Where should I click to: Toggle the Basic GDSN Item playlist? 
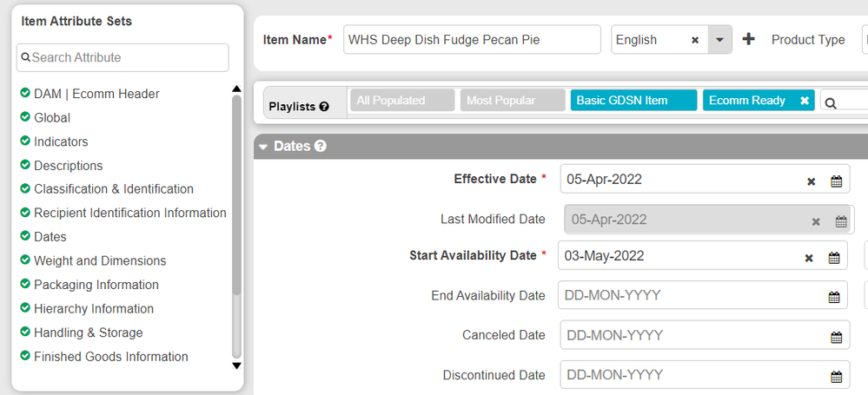pos(633,101)
